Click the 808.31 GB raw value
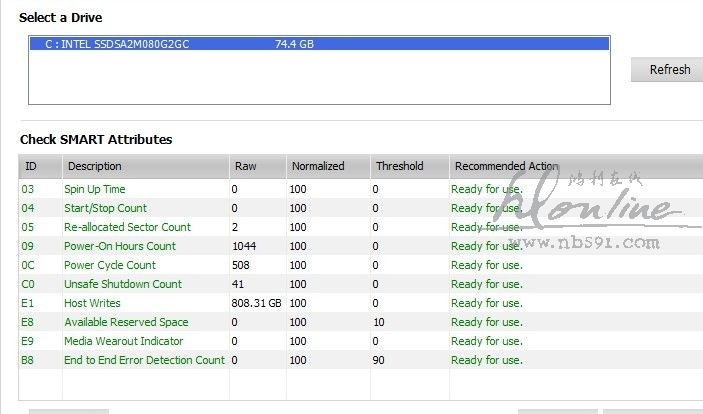Image resolution: width=703 pixels, height=414 pixels. (x=256, y=303)
